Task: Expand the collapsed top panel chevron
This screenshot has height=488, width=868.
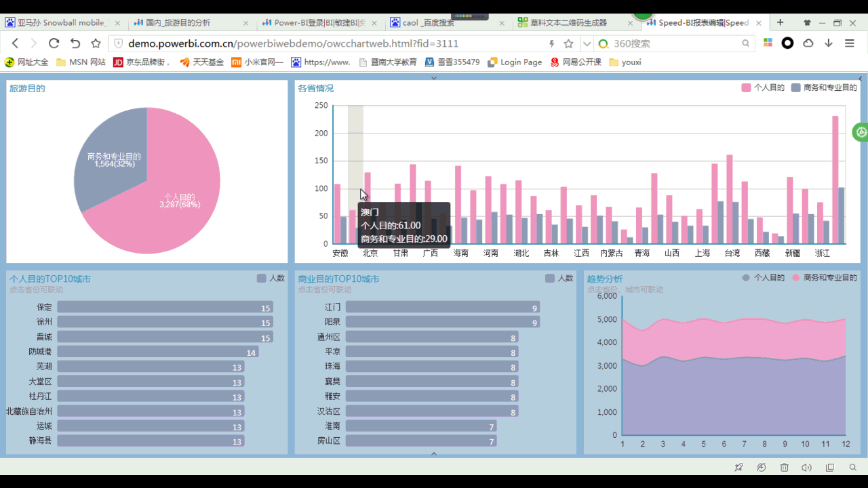Action: (x=434, y=78)
